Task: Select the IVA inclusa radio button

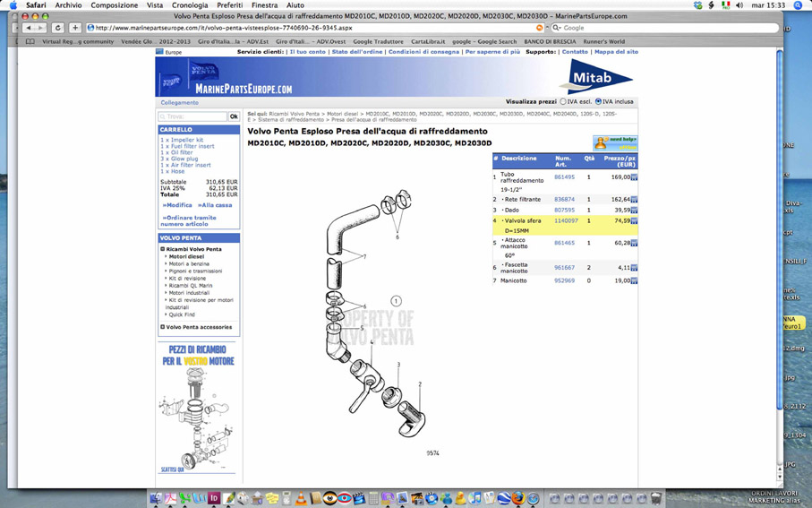Action: (x=598, y=101)
